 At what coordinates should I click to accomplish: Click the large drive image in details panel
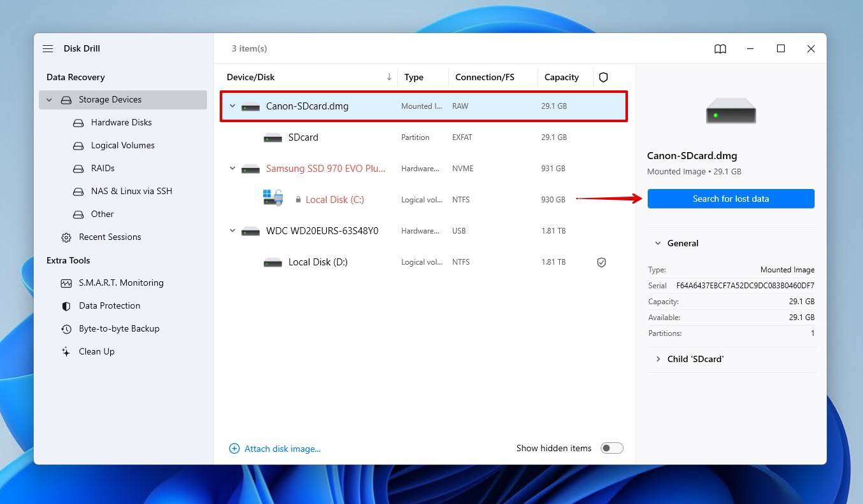(731, 111)
